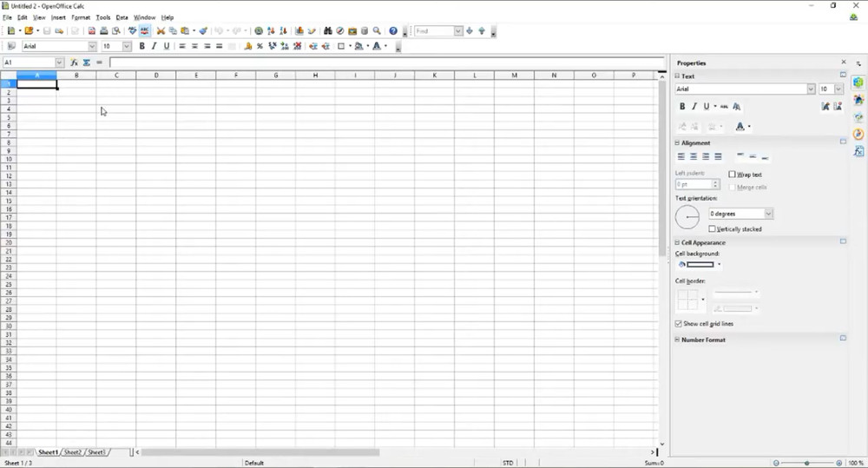Image resolution: width=868 pixels, height=468 pixels.
Task: Toggle Italic in Properties sidebar
Action: 694,106
